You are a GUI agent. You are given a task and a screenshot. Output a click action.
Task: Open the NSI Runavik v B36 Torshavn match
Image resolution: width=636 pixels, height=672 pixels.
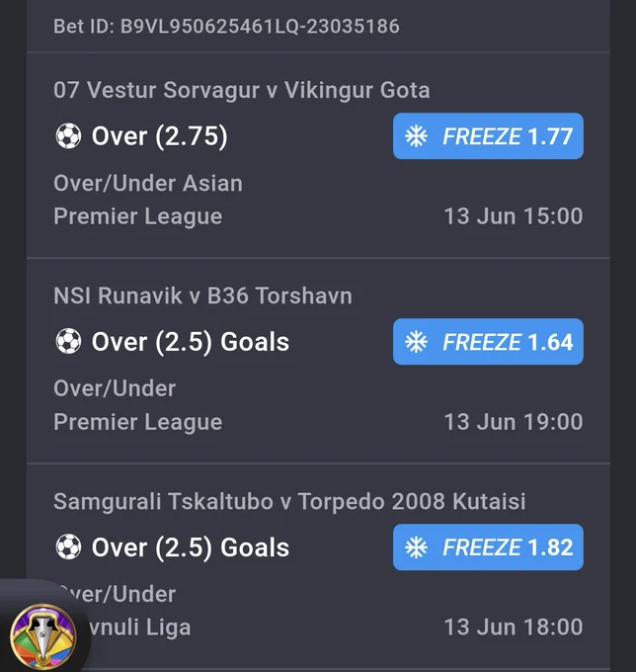tap(202, 295)
